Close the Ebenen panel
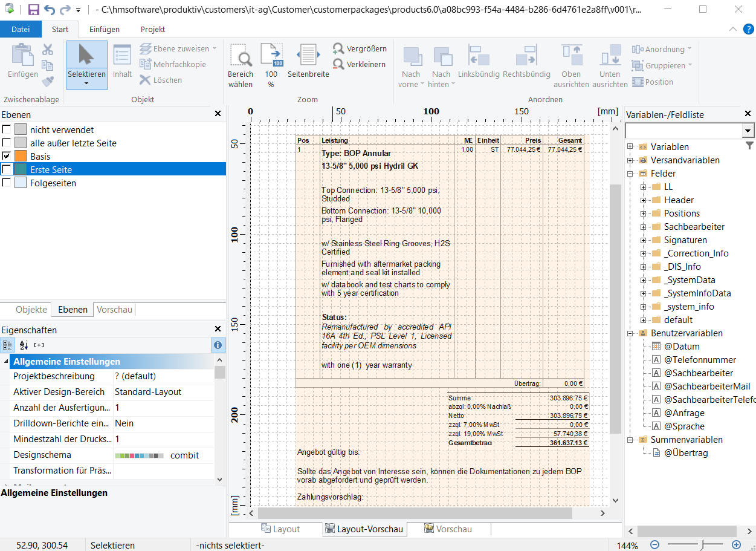Screen dimensions: 756x551 [218, 114]
